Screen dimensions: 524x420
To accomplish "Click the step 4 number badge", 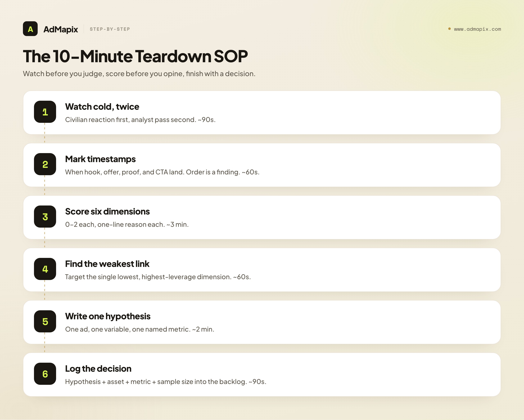I will [45, 269].
